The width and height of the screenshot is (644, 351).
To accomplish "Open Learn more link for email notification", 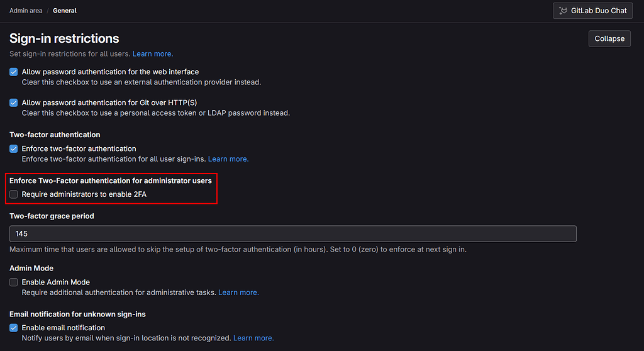I will [x=253, y=338].
